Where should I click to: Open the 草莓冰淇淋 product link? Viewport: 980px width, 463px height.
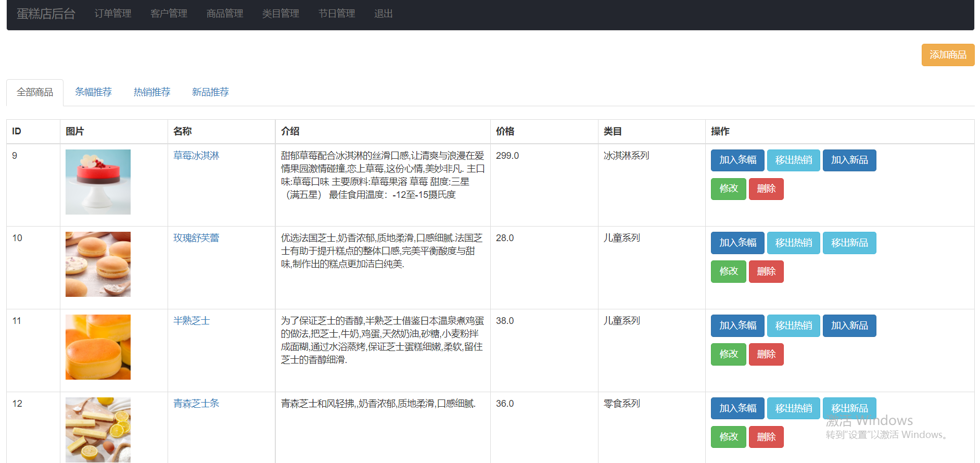click(x=196, y=156)
